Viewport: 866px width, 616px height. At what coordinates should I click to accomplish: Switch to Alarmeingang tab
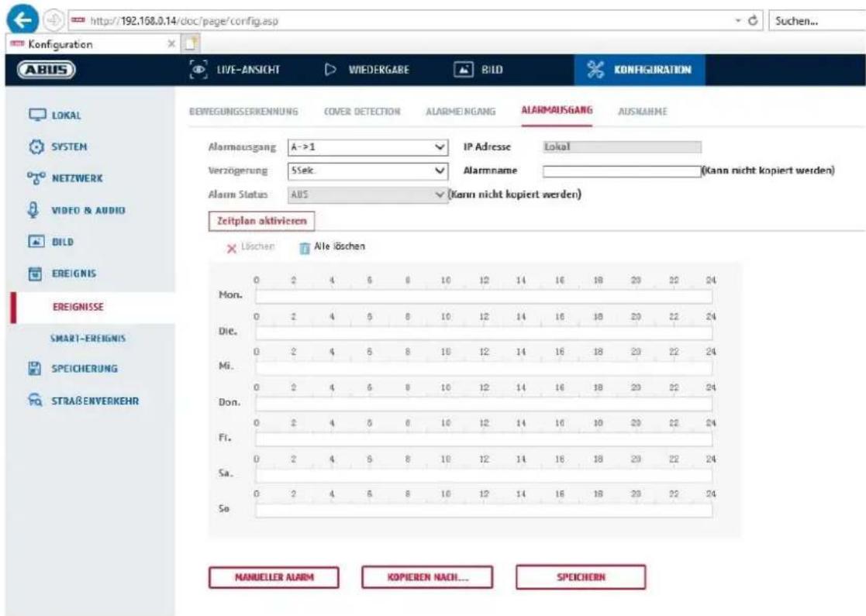461,112
